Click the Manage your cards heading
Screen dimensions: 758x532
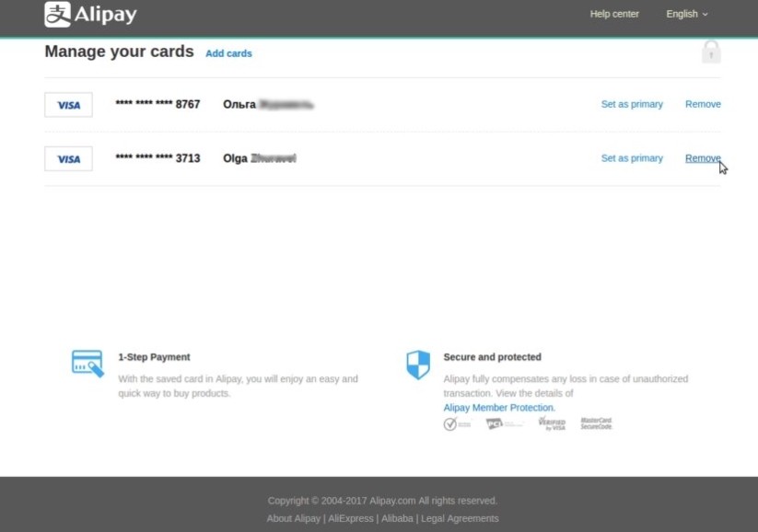(x=119, y=52)
